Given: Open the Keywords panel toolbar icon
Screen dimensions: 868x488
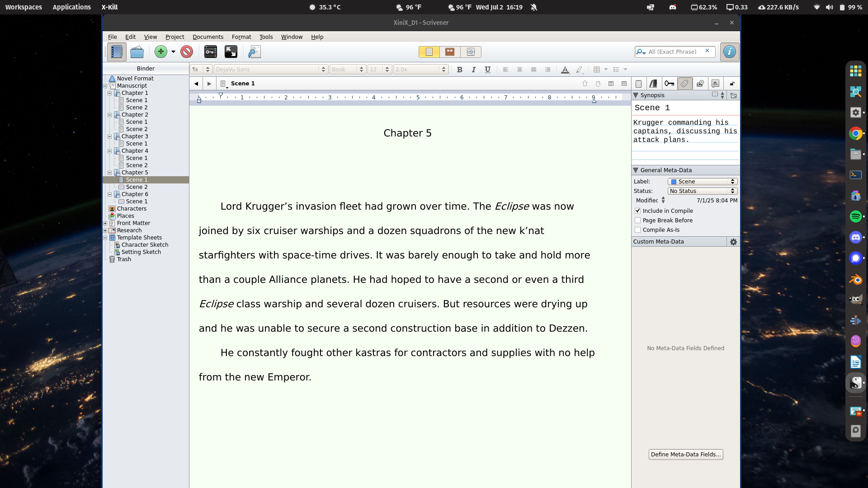Looking at the screenshot, I should pyautogui.click(x=210, y=52).
